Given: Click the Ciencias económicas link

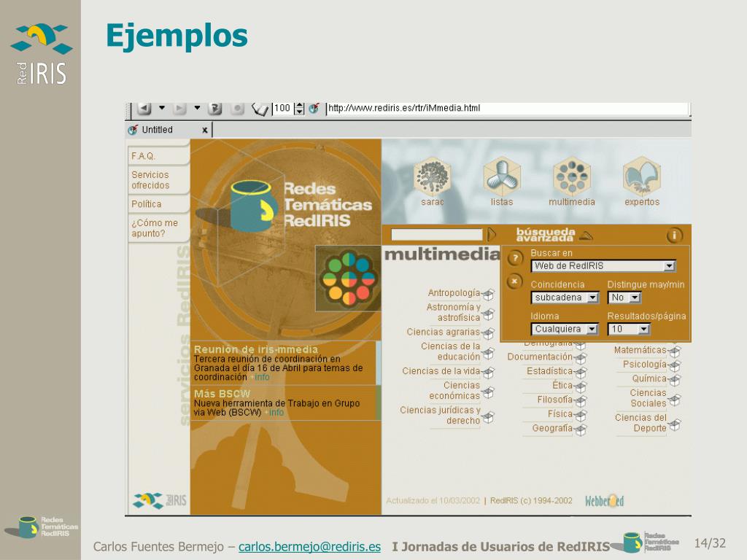Looking at the screenshot, I should pos(454,391).
